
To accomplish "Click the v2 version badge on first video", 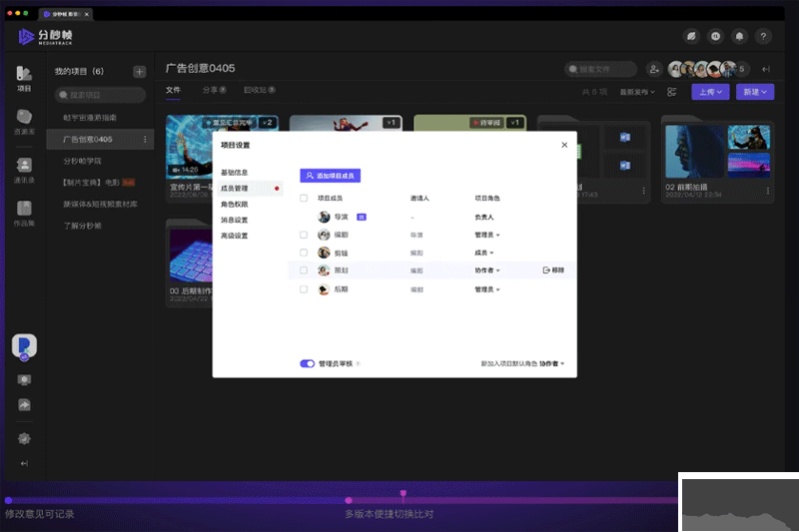I will tap(268, 123).
